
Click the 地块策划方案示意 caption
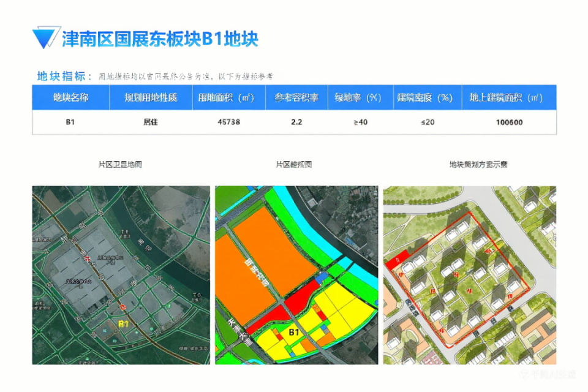pyautogui.click(x=478, y=164)
